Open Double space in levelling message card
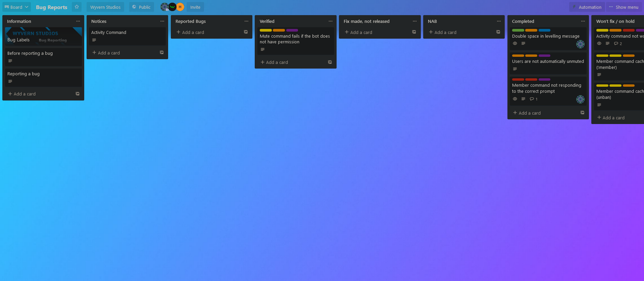 [x=548, y=39]
